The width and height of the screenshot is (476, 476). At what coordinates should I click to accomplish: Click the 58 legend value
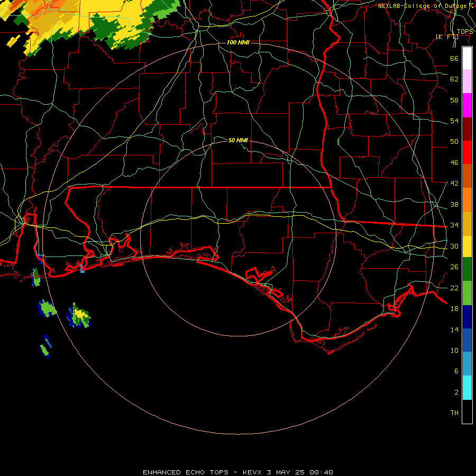point(454,100)
